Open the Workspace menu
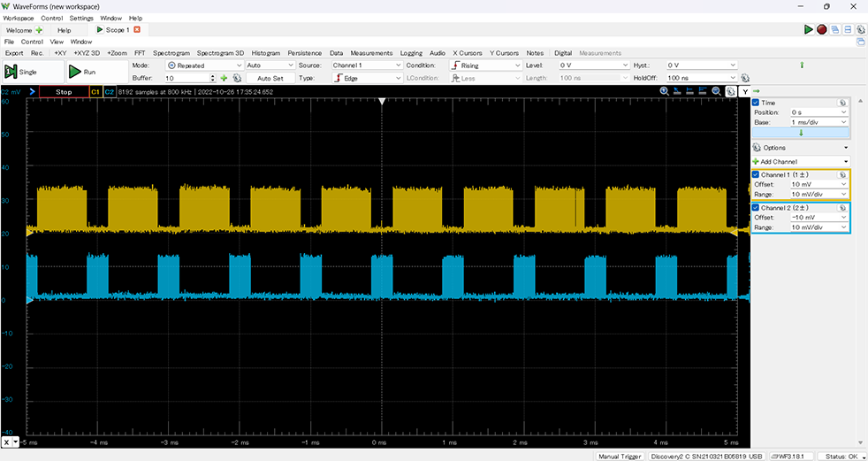Screen dimensions: 868x461 point(19,19)
